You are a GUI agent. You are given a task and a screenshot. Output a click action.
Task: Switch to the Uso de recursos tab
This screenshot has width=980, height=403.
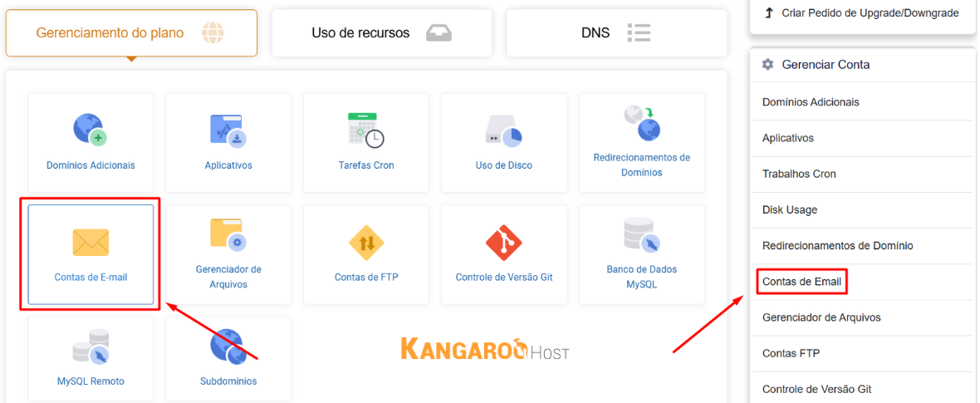click(381, 32)
